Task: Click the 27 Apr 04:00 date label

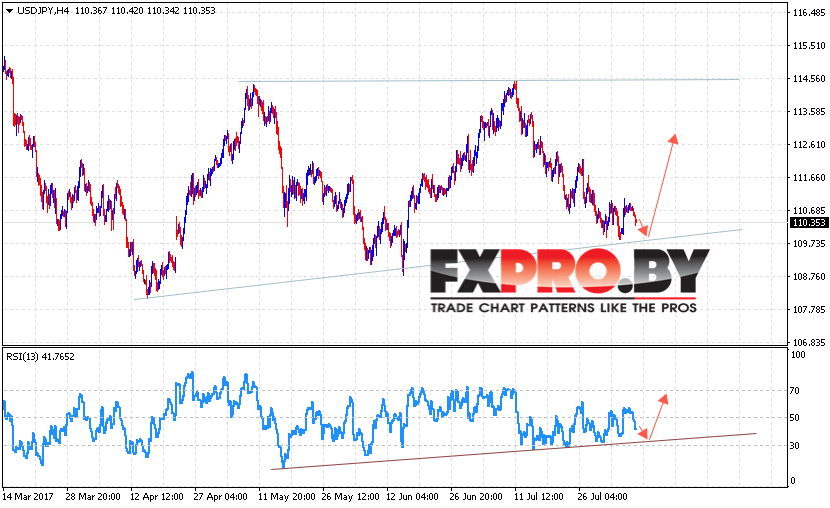Action: pyautogui.click(x=220, y=497)
